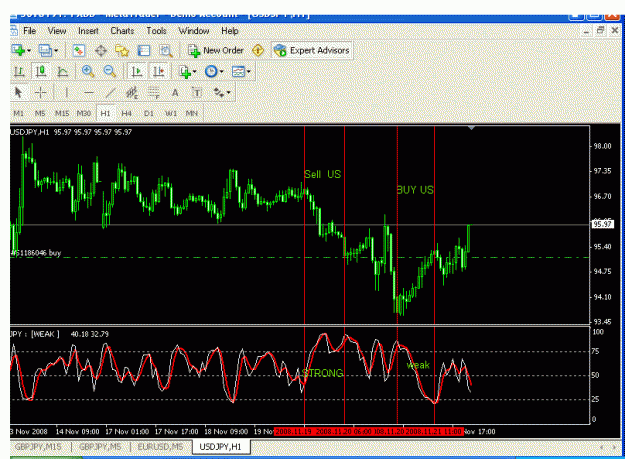
Task: Open the Navigator folder-star icon
Action: click(122, 51)
